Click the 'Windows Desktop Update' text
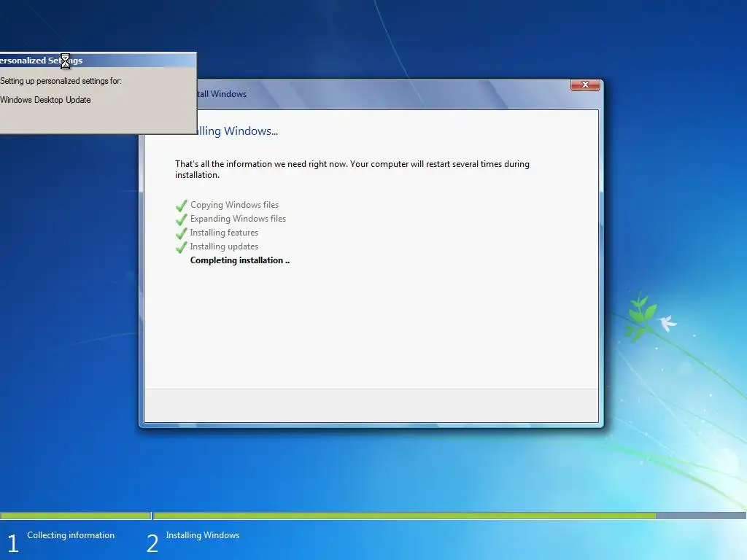This screenshot has height=560, width=747. tap(45, 100)
